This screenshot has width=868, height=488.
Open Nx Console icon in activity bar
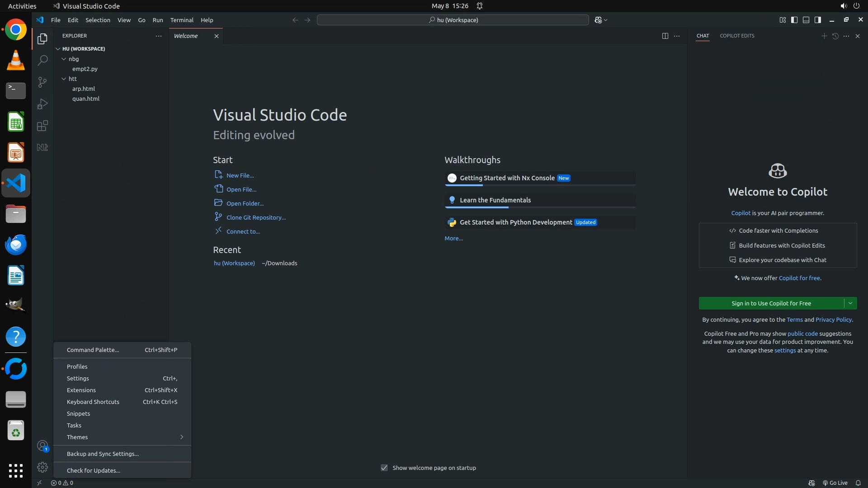pos(42,147)
